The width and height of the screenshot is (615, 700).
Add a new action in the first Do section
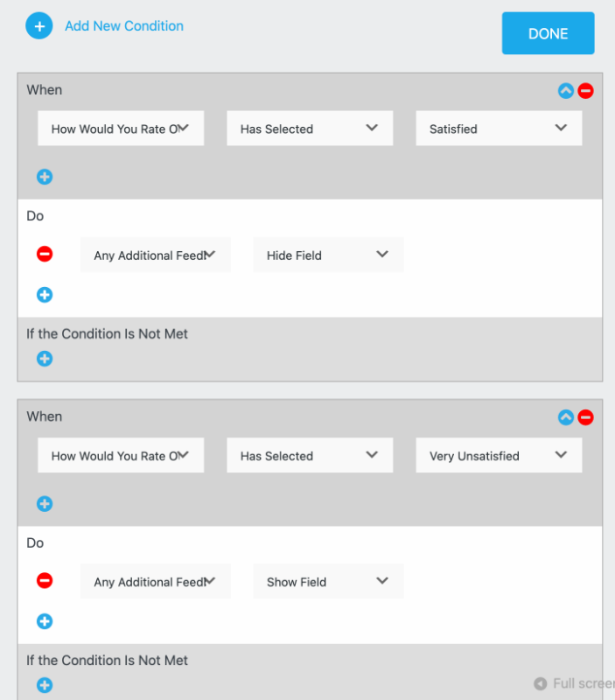pyautogui.click(x=45, y=295)
